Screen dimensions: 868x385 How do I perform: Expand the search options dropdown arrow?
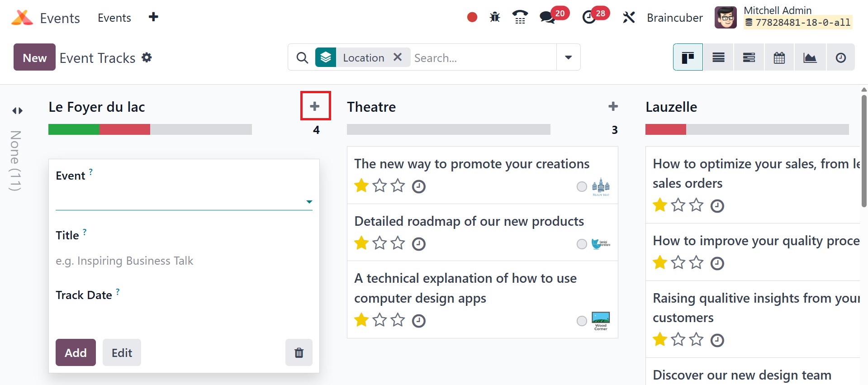[x=568, y=57]
